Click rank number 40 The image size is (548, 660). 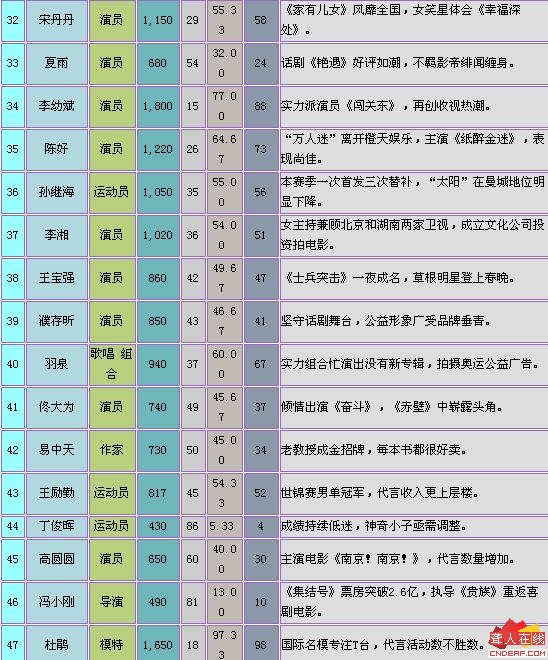[x=13, y=364]
